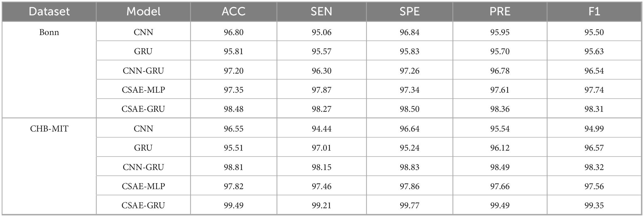Click the CHB-MIT CSAE-GRU F1 value 99.35

[594, 205]
